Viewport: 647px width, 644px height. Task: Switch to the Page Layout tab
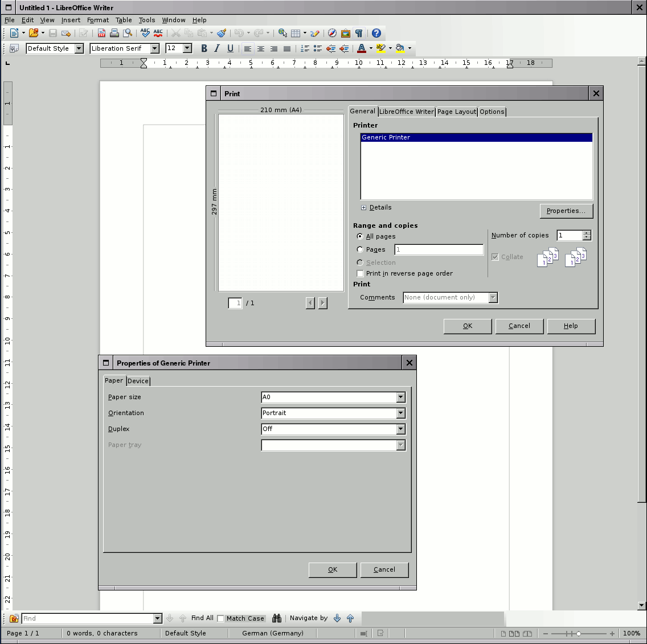[x=457, y=112]
